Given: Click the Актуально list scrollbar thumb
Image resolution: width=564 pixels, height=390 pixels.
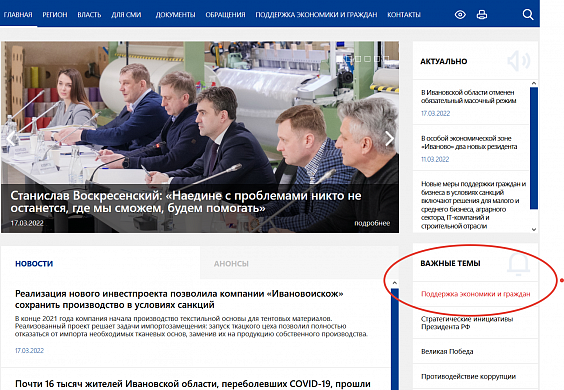Looking at the screenshot, I should click(x=534, y=148).
